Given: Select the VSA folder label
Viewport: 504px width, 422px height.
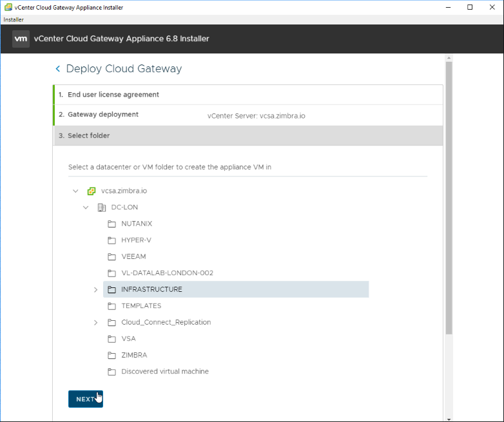Looking at the screenshot, I should pyautogui.click(x=128, y=338).
